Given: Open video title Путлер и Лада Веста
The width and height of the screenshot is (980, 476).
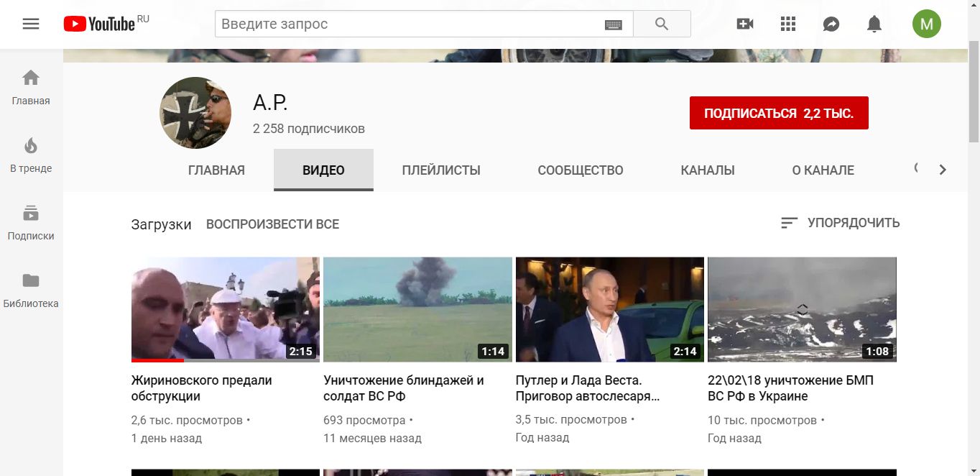Looking at the screenshot, I should [x=588, y=388].
